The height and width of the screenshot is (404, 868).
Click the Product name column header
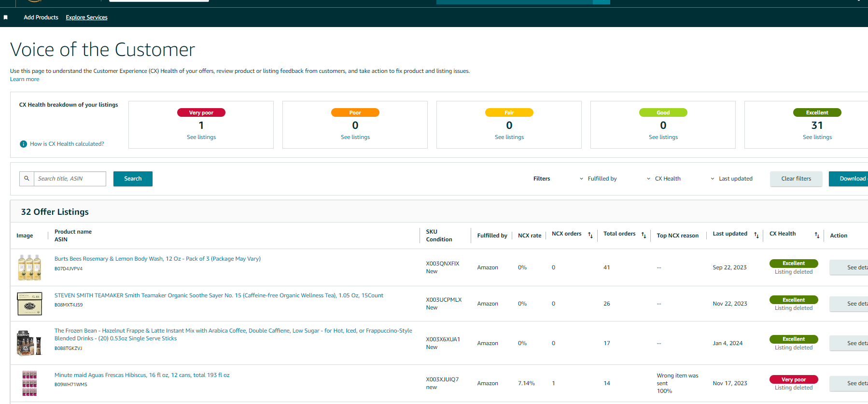pyautogui.click(x=73, y=232)
